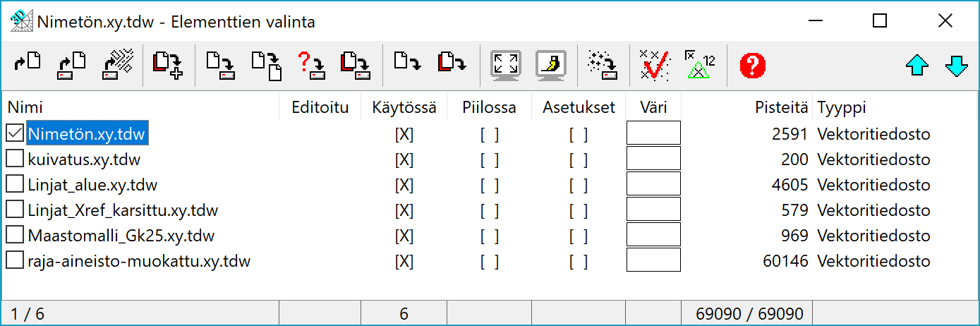
Task: Click the green triangle with 12 icon
Action: (699, 66)
